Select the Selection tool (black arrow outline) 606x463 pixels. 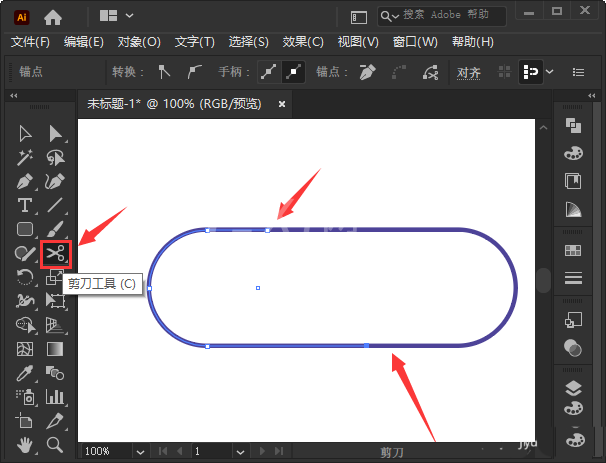[x=26, y=134]
